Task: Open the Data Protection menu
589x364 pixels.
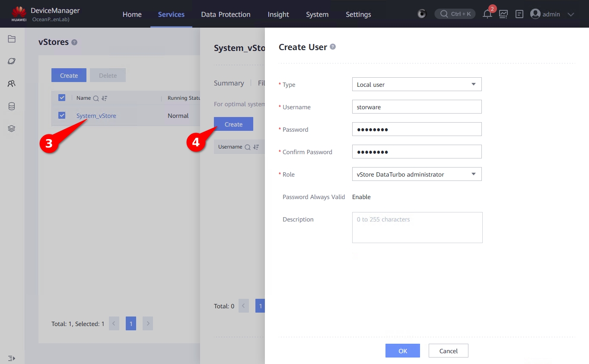Action: point(226,14)
